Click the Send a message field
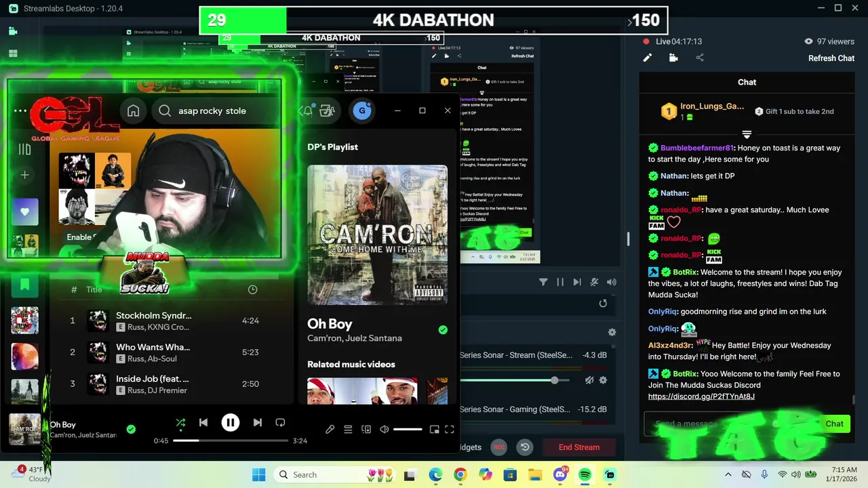 pyautogui.click(x=729, y=424)
